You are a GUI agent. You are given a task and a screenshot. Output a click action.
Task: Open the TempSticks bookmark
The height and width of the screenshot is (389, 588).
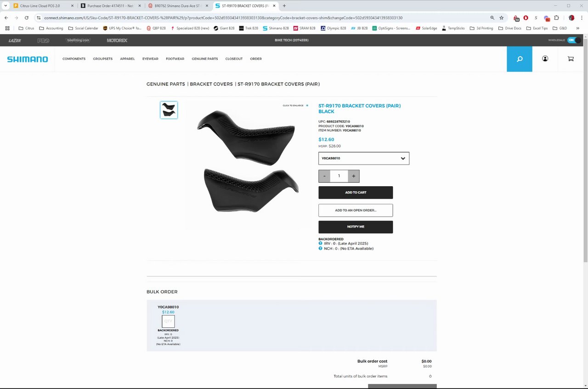point(453,28)
